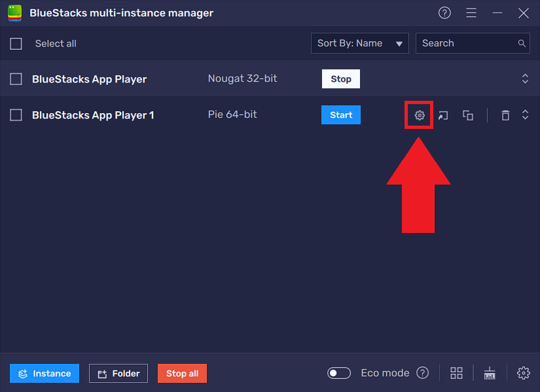540x392 pixels.
Task: Enable the Eco mode toggle
Action: pos(339,372)
